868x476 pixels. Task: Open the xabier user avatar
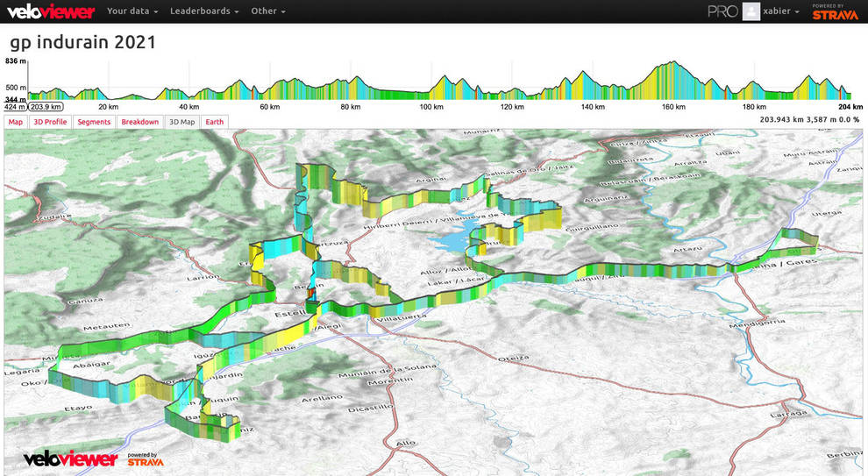pyautogui.click(x=751, y=11)
